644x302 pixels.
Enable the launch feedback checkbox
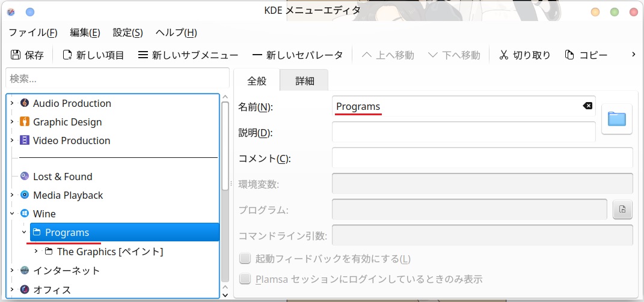[245, 259]
